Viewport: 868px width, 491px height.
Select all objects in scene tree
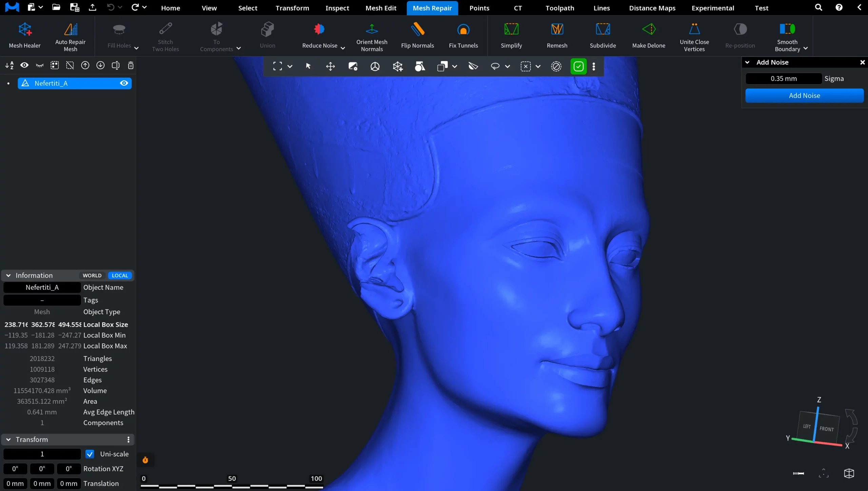pos(55,65)
